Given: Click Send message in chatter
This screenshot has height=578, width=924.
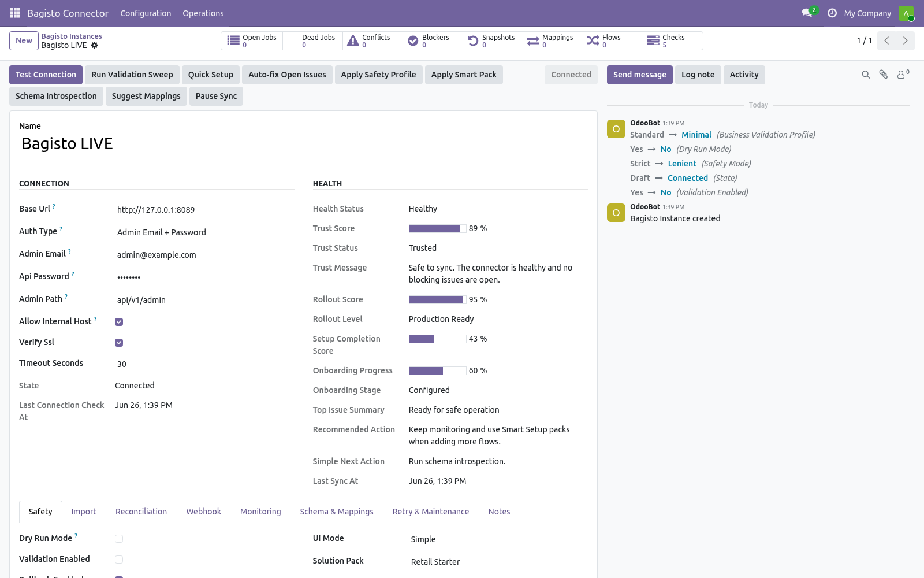Looking at the screenshot, I should tap(640, 75).
